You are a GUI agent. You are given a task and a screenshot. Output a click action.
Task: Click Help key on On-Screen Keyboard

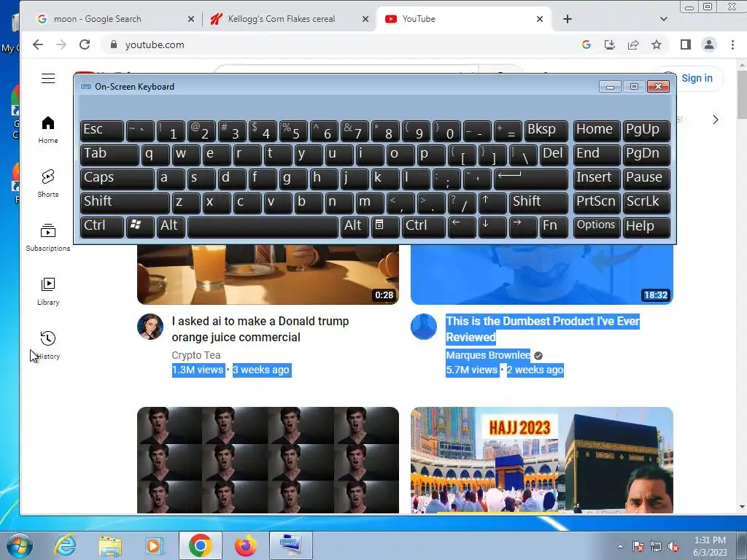click(646, 226)
